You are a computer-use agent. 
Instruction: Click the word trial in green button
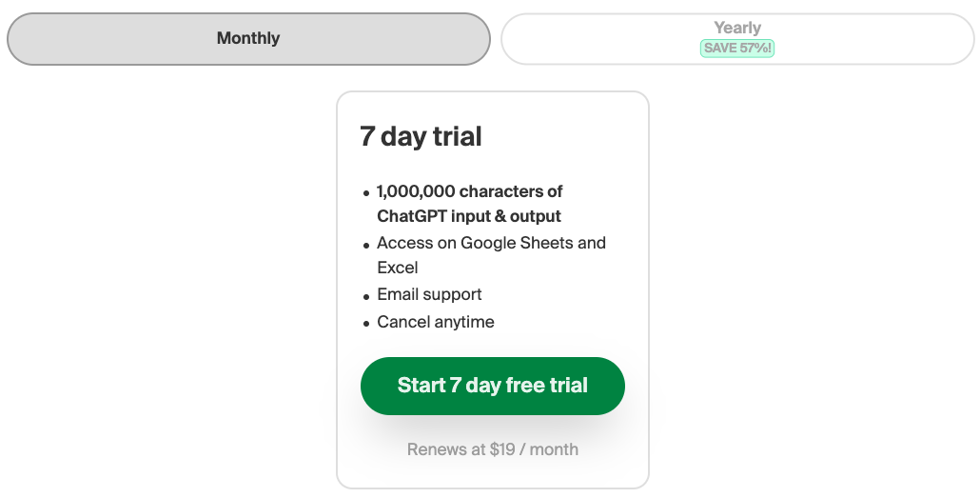pos(567,386)
